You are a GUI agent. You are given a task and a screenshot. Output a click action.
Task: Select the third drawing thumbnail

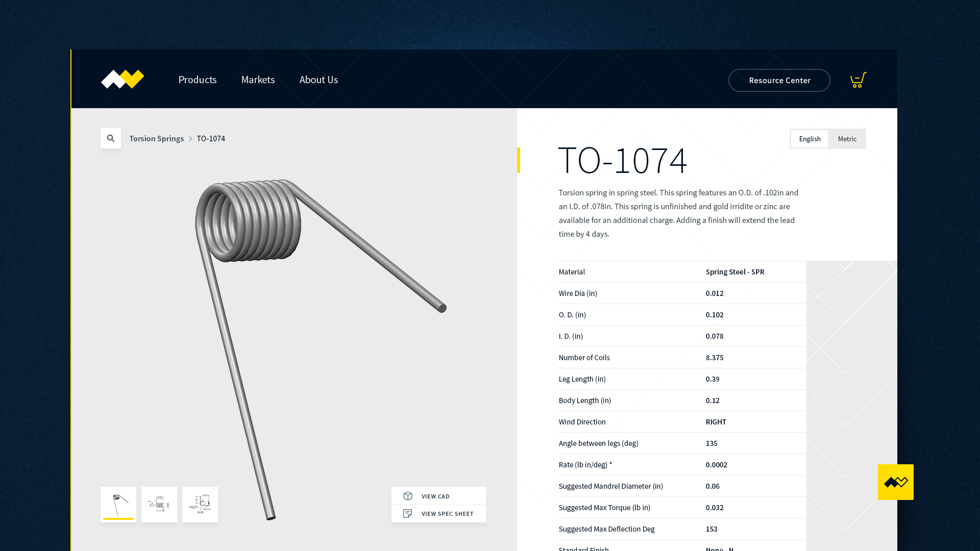(x=200, y=505)
